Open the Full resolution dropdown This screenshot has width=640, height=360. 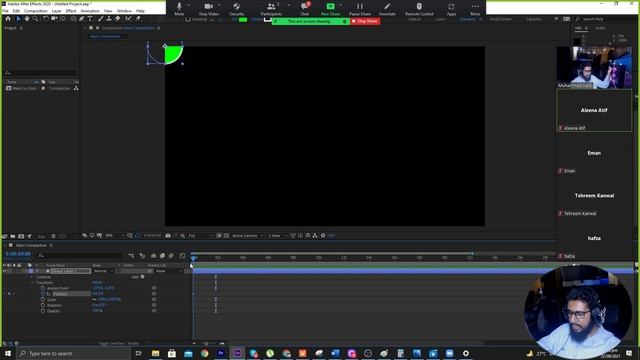[201, 236]
